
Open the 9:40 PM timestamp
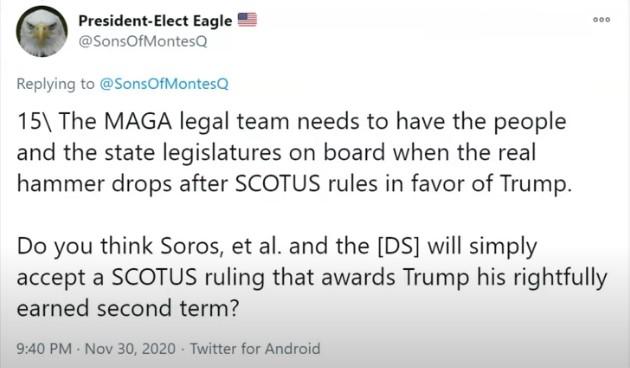[44, 348]
